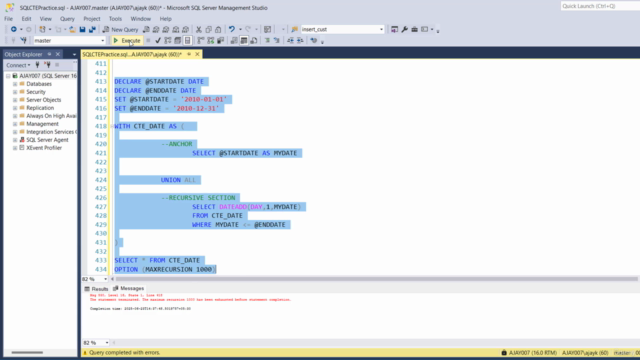This screenshot has height=360, width=640.
Task: Click the Object Explorer horizontal scrollbar
Action: click(27, 352)
